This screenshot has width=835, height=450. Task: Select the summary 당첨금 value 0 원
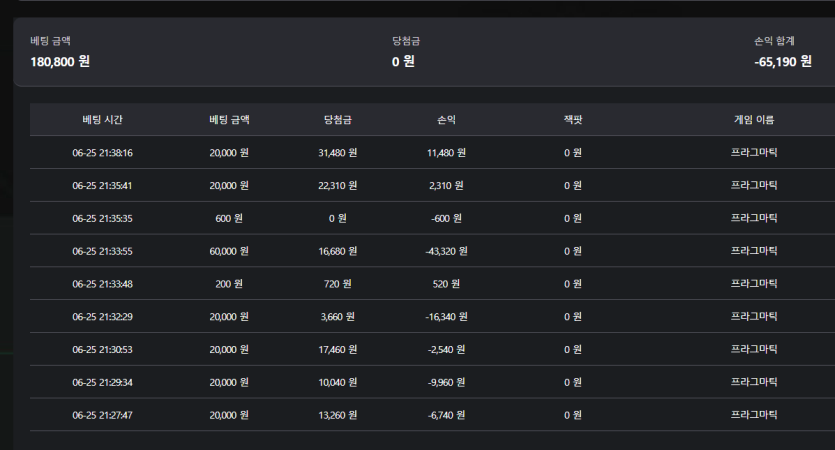pos(403,62)
